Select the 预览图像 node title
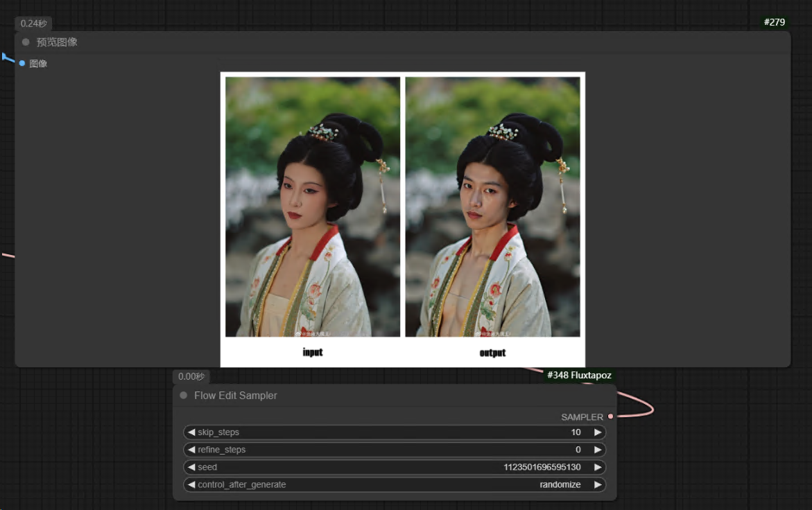 click(57, 42)
